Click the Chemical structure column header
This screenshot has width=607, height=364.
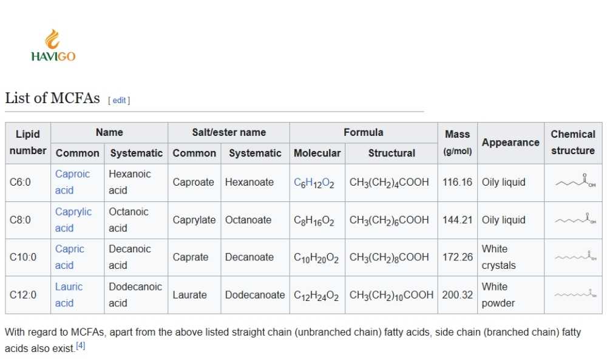tap(573, 143)
